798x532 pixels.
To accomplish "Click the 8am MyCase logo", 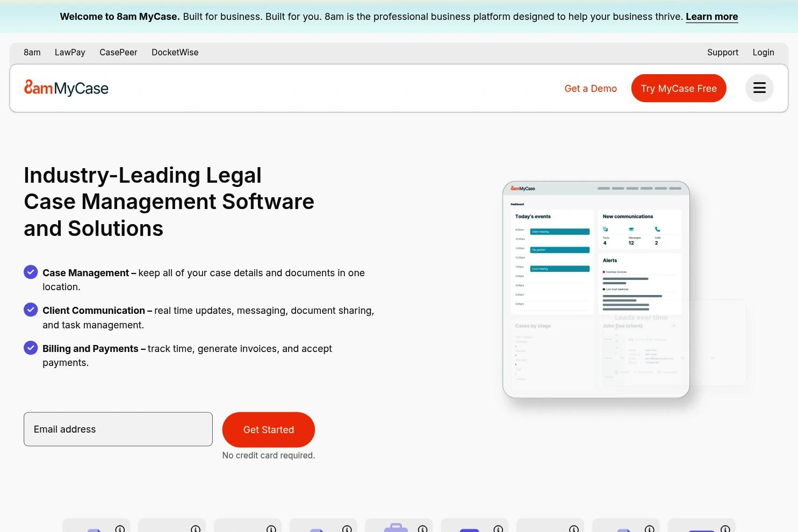I will point(66,88).
